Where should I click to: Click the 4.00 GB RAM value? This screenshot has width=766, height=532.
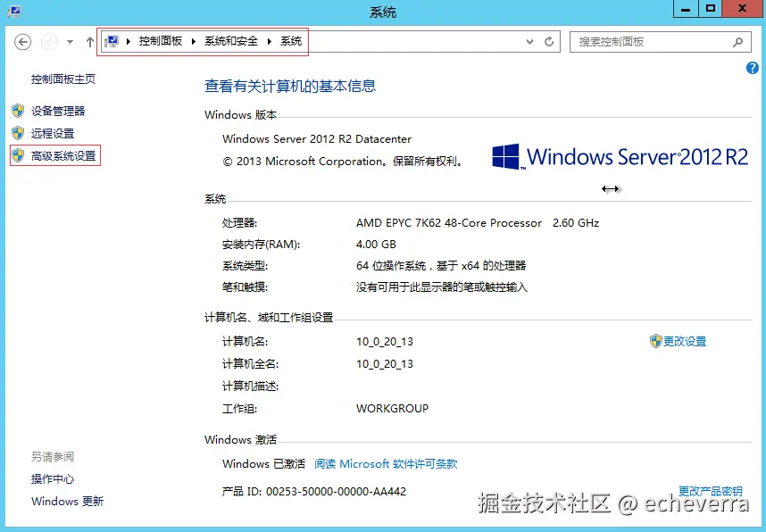[376, 245]
